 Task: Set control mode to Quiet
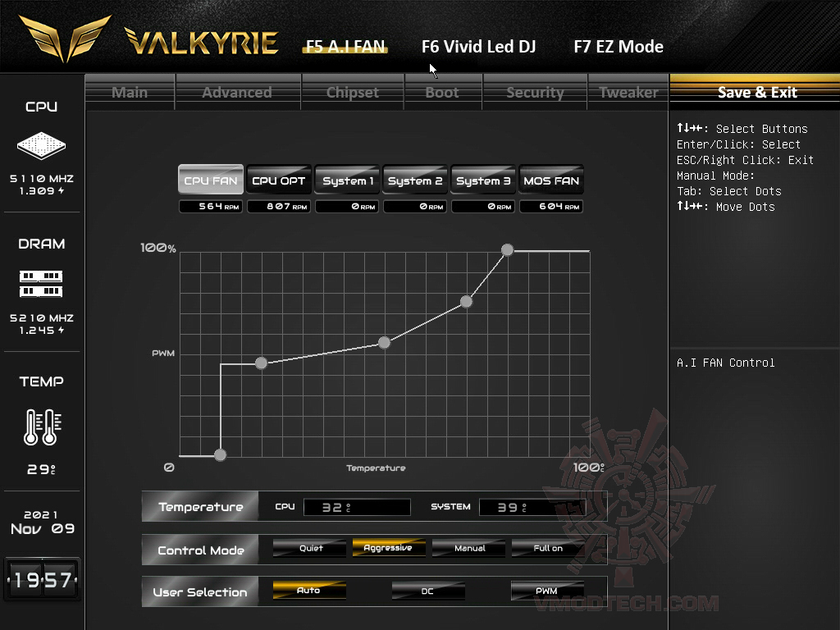[309, 547]
